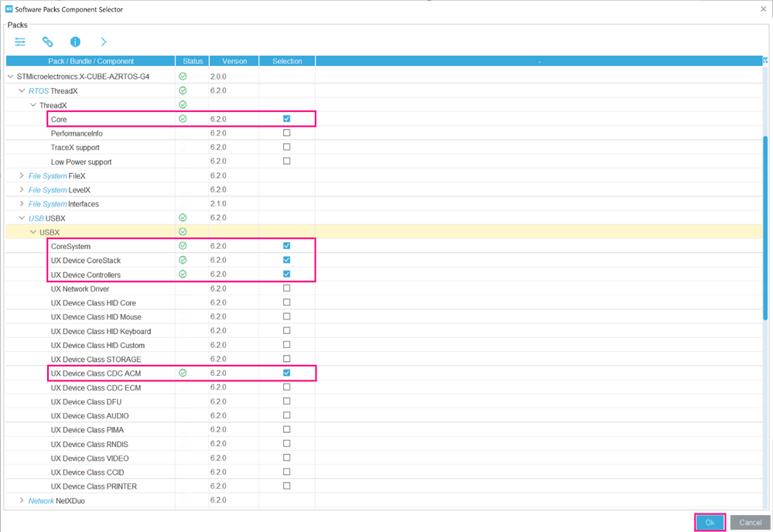Click the status icon of the Core row
Screen dimensions: 773x532
click(x=183, y=119)
